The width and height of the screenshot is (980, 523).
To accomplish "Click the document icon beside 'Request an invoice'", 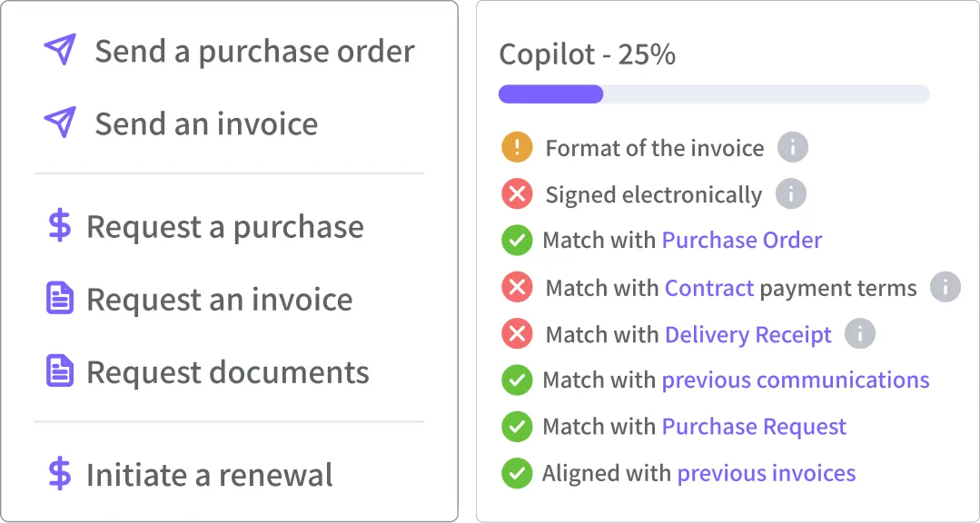I will (58, 299).
